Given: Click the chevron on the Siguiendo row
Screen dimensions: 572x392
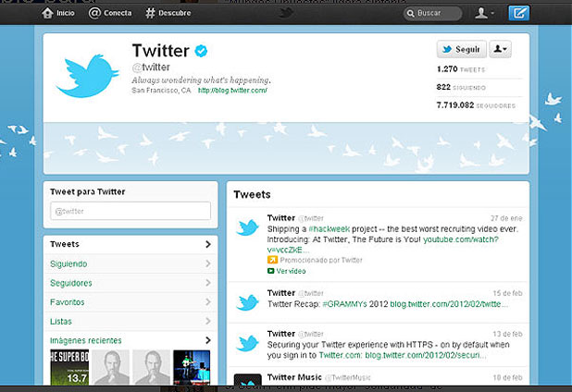Looking at the screenshot, I should point(208,263).
